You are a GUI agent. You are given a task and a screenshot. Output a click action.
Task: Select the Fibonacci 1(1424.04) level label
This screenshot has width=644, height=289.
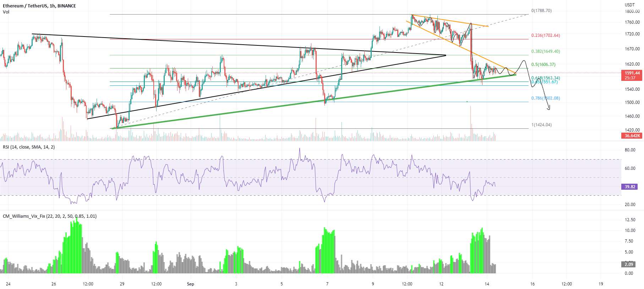click(541, 125)
